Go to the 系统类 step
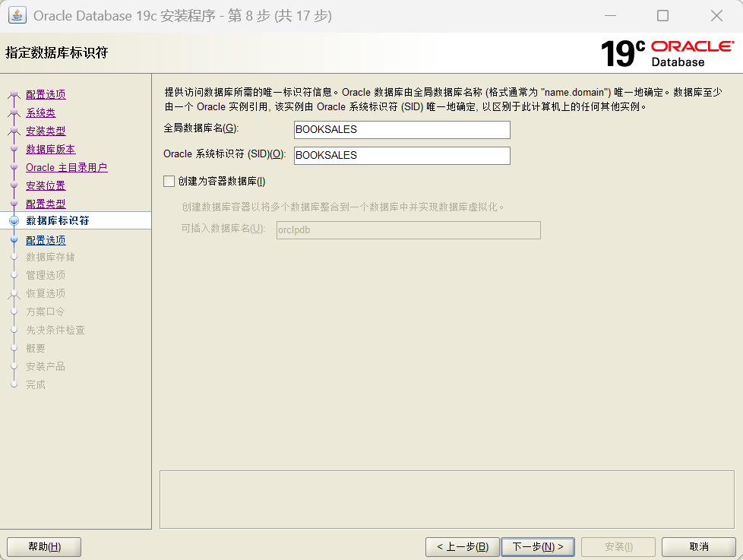The width and height of the screenshot is (743, 560). (41, 112)
